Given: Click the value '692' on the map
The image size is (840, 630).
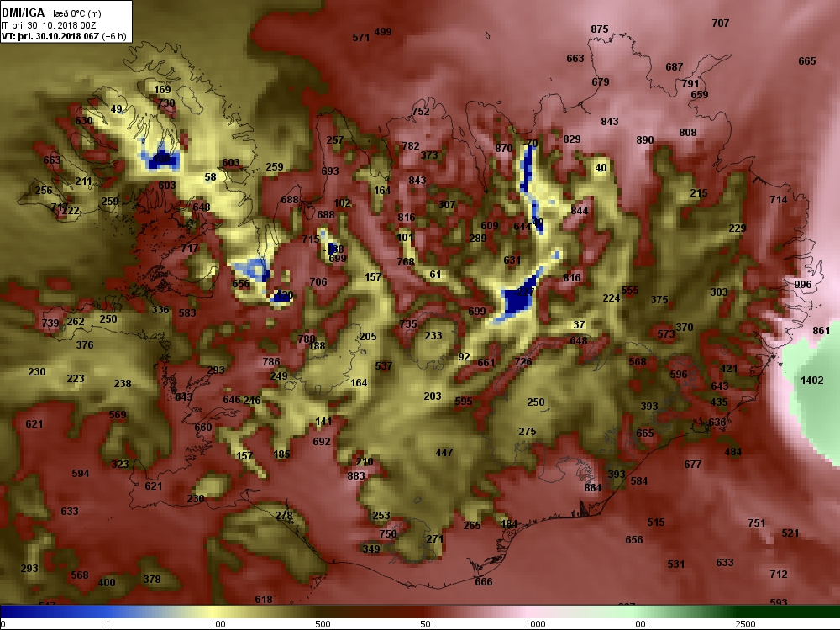Looking at the screenshot, I should coord(322,442).
